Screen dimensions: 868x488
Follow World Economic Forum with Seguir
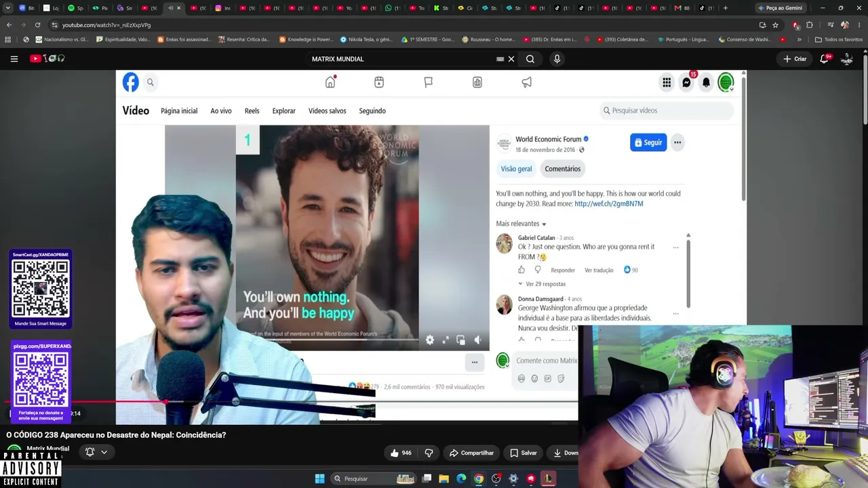tap(648, 142)
